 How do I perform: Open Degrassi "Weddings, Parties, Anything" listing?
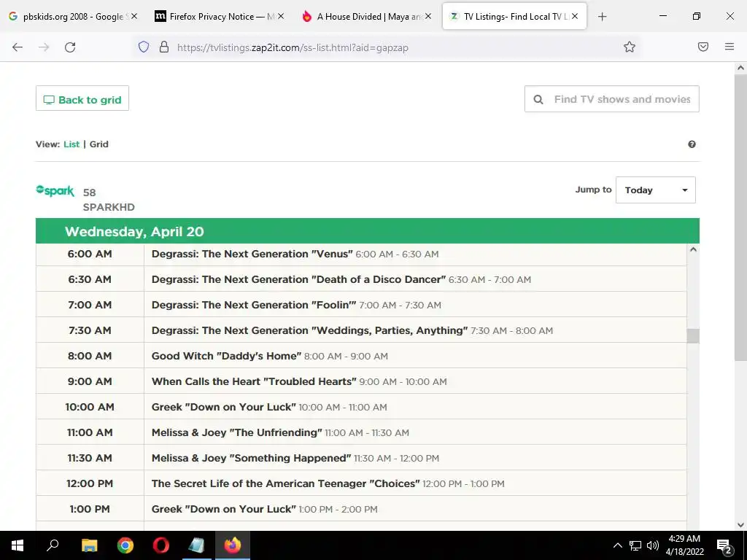309,330
